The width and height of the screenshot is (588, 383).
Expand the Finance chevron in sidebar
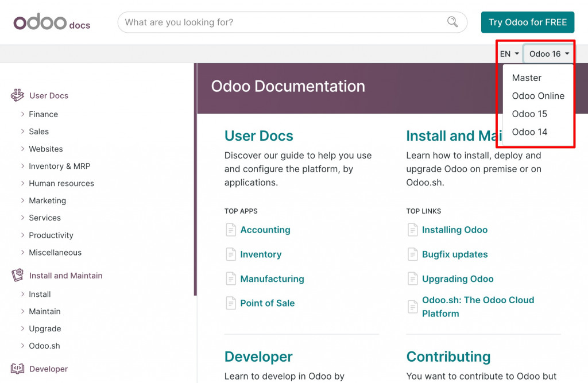[x=22, y=114]
